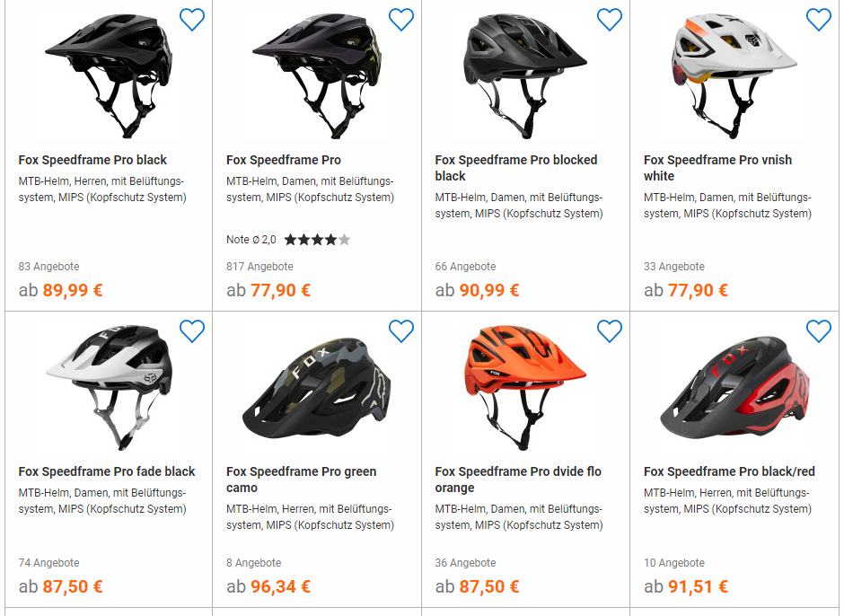Open the Fox Speedframe Pro vnish white link
The height and width of the screenshot is (616, 844).
click(x=717, y=168)
